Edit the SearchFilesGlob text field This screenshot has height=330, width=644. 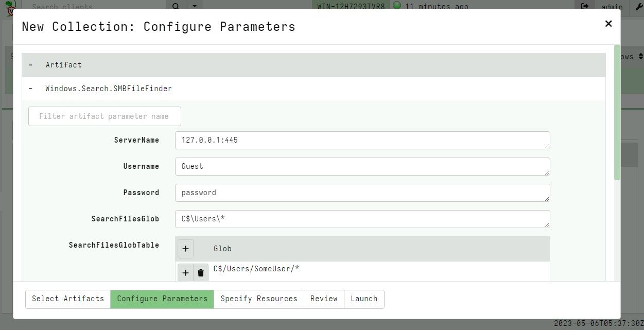pos(362,219)
